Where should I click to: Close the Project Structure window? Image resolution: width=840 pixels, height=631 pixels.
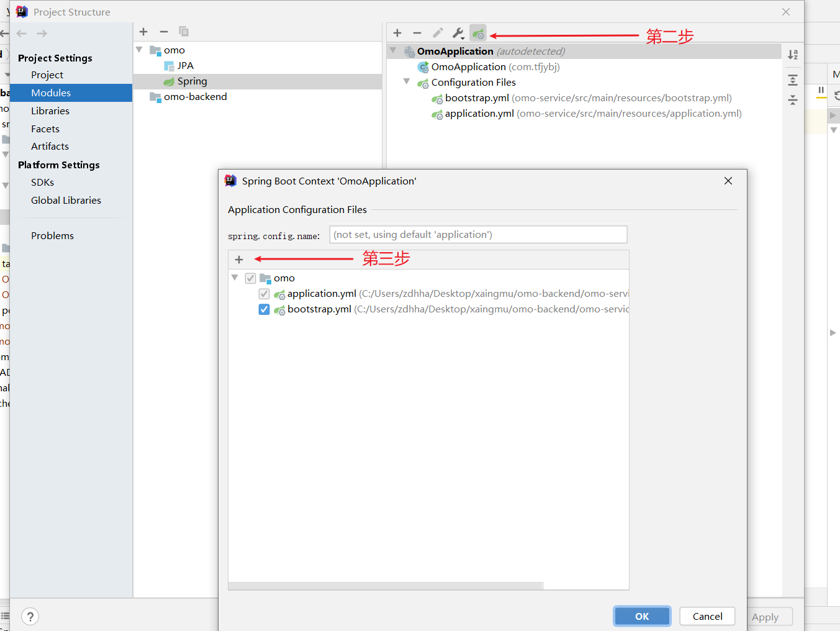click(786, 12)
